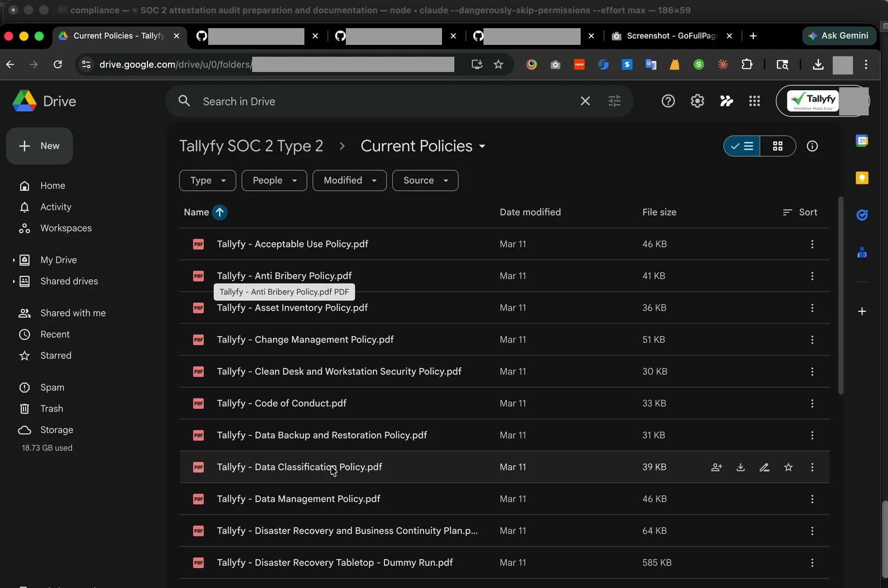Get add-ons with the plus icon
The height and width of the screenshot is (588, 888).
862,311
